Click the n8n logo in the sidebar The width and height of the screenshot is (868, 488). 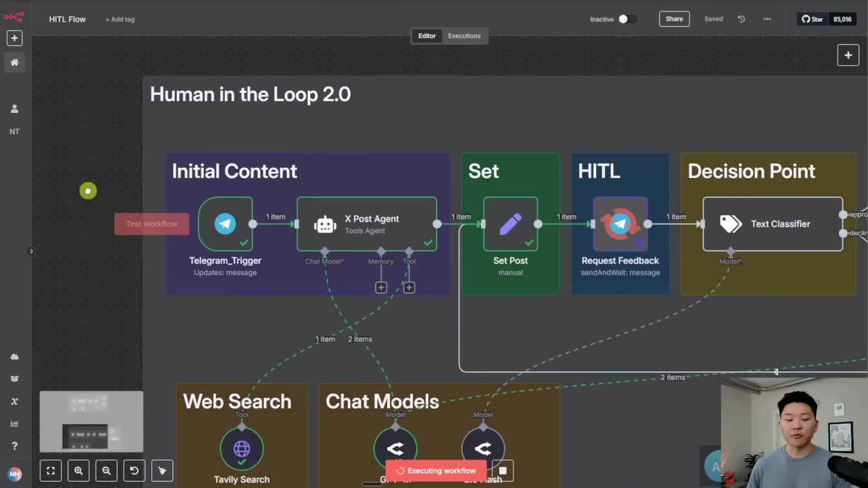click(x=14, y=17)
